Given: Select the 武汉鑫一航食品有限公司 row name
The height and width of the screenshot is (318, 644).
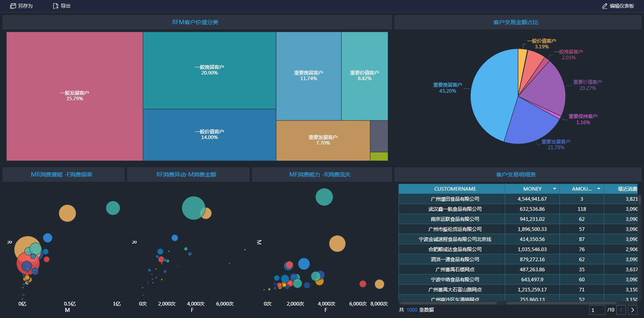Looking at the screenshot, I should [455, 209].
